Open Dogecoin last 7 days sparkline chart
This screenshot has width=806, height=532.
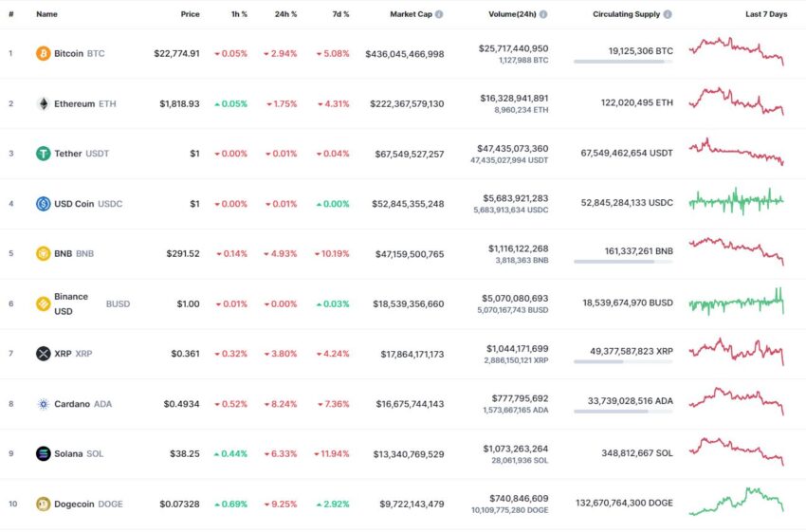click(736, 502)
